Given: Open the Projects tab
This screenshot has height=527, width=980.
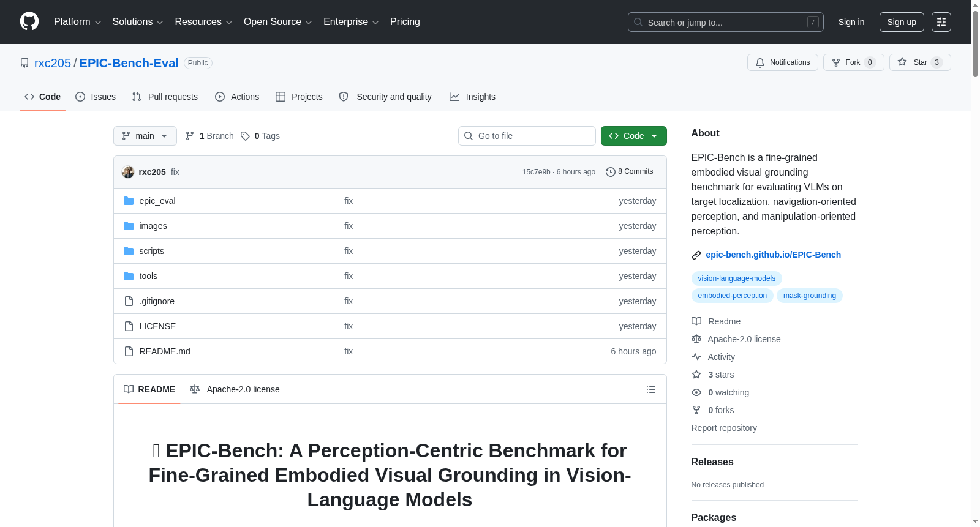Looking at the screenshot, I should (x=299, y=97).
